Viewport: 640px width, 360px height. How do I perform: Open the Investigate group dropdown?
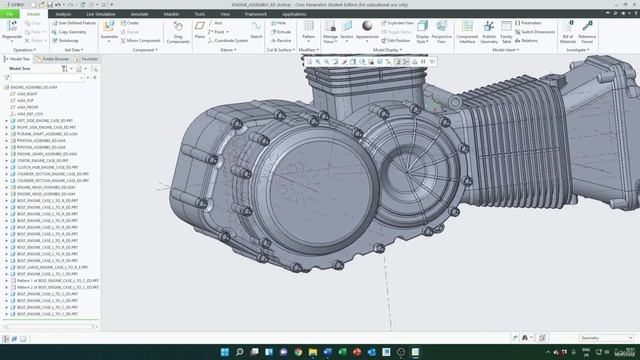click(x=578, y=50)
